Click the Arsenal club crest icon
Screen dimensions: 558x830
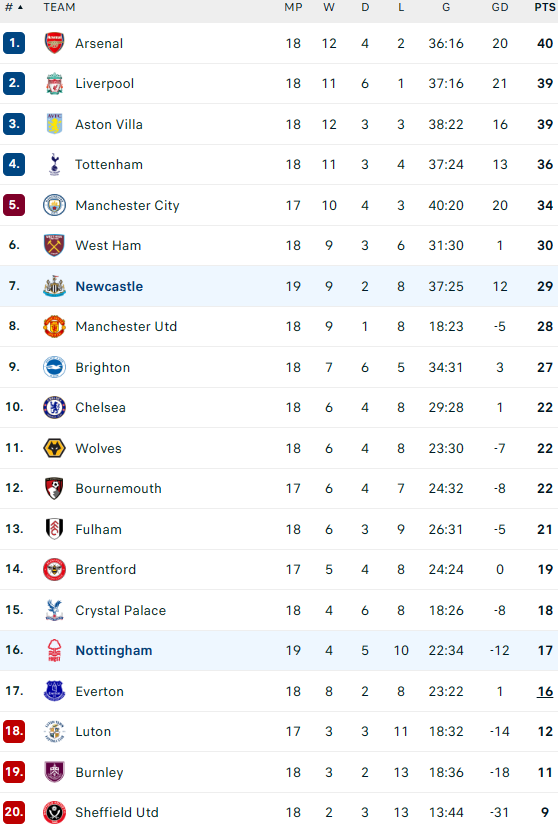click(54, 43)
